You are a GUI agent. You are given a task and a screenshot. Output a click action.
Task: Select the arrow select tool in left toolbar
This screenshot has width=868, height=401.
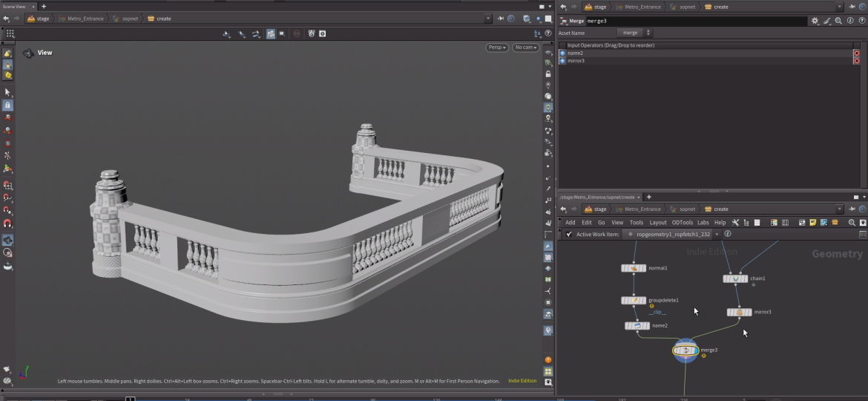7,93
